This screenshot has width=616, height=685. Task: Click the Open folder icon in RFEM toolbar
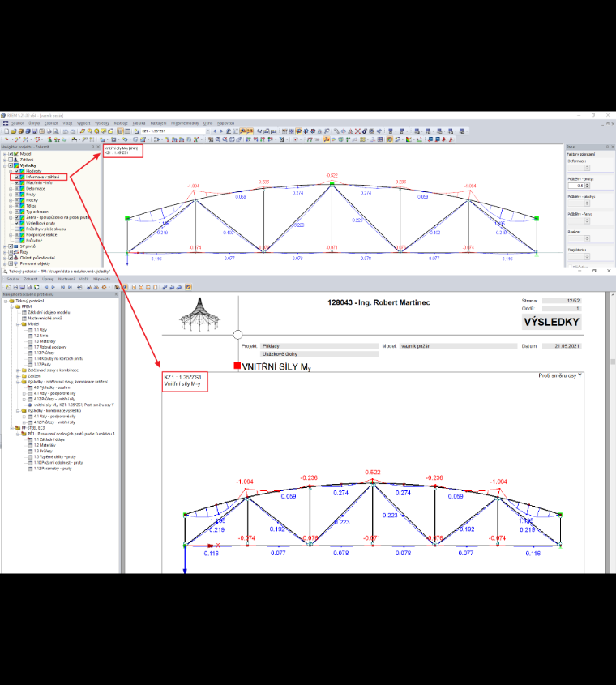[x=14, y=131]
